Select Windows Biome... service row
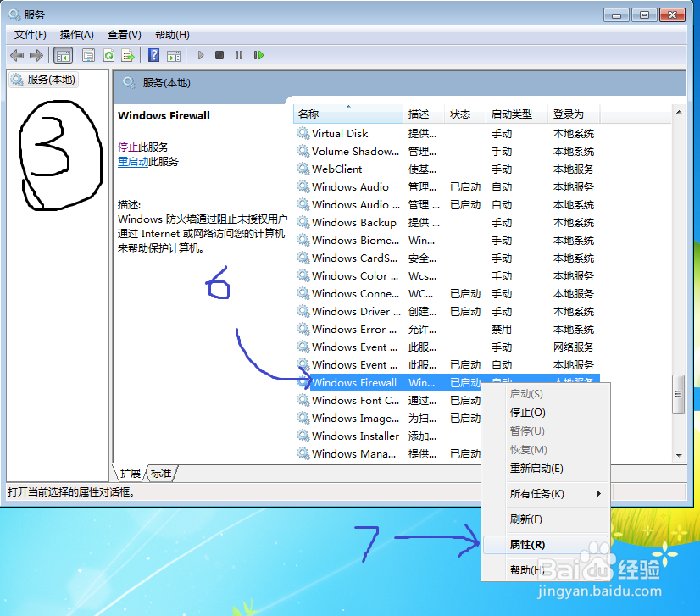This screenshot has height=616, width=700. [x=447, y=240]
